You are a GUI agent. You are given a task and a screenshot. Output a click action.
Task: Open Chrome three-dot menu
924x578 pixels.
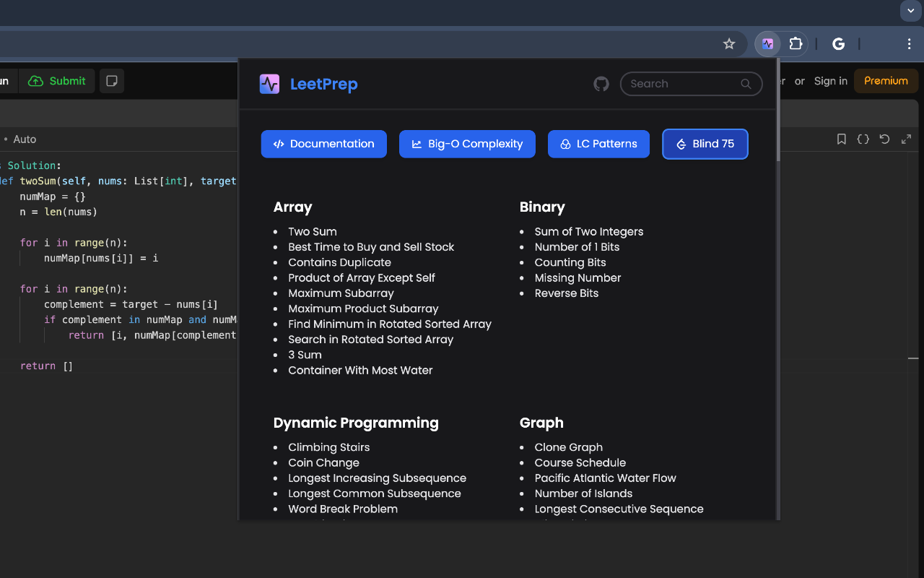point(909,44)
